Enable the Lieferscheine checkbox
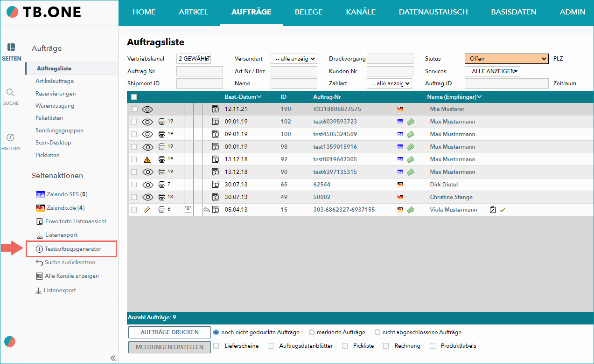 tap(216, 346)
